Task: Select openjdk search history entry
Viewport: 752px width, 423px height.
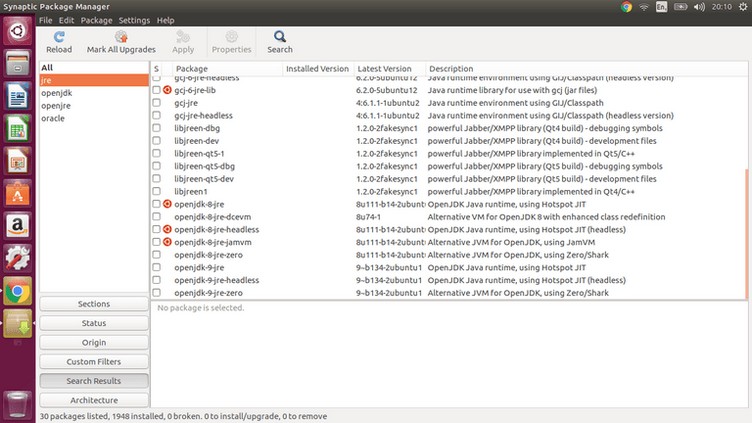Action: point(94,93)
